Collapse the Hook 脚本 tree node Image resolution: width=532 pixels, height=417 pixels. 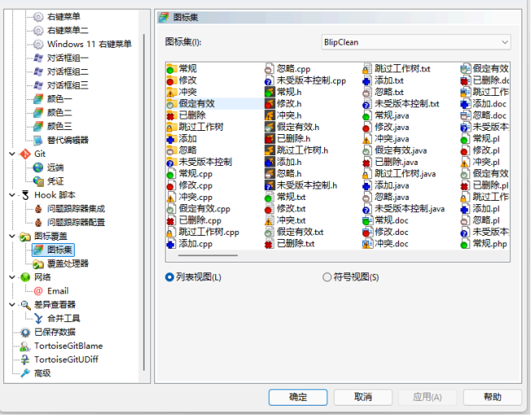[12, 196]
